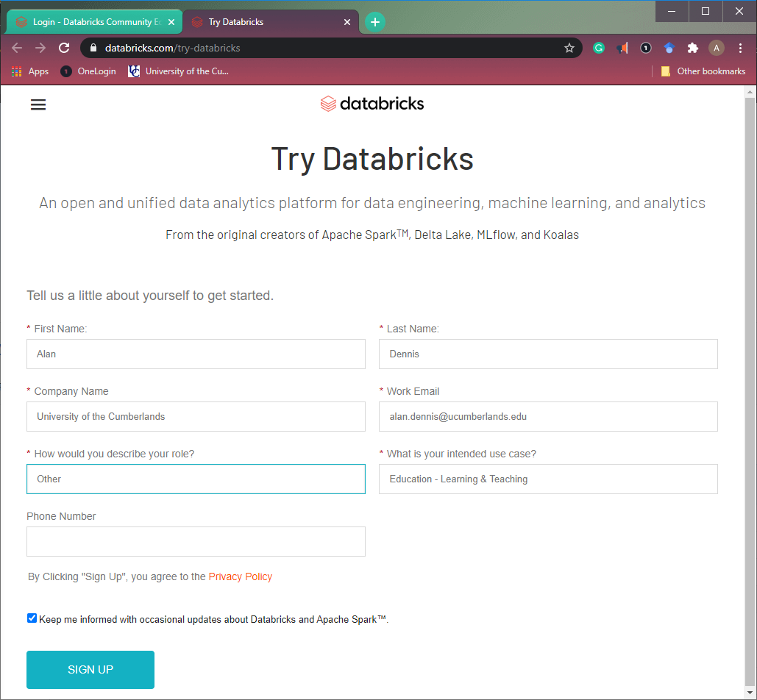Open the intended use case dropdown
Image resolution: width=757 pixels, height=700 pixels.
click(548, 479)
